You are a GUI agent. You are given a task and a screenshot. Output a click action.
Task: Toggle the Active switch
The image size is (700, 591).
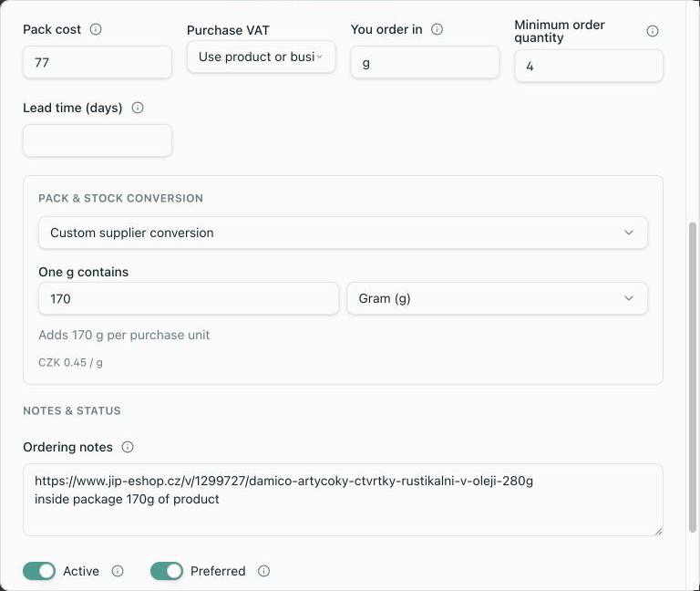click(39, 571)
